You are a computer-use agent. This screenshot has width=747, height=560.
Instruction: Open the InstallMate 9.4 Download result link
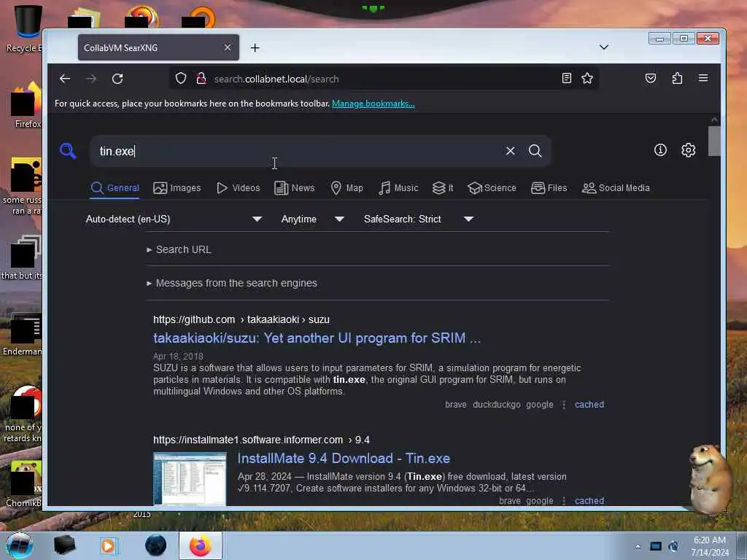point(344,458)
